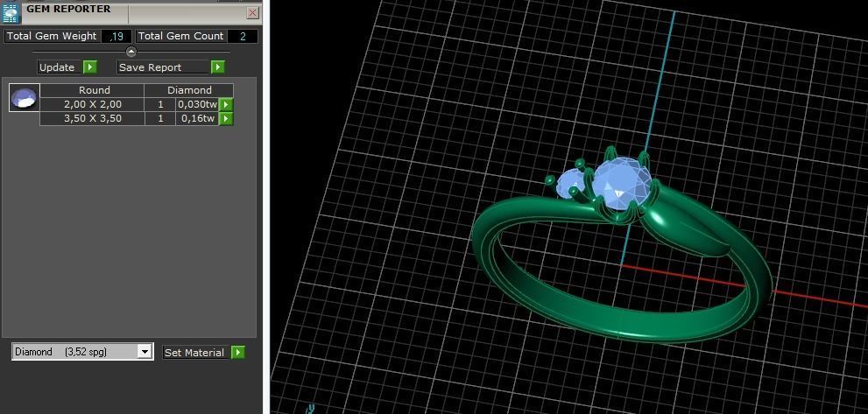Click the green arrow on the 0,030tw row
The image size is (868, 414).
coord(226,104)
